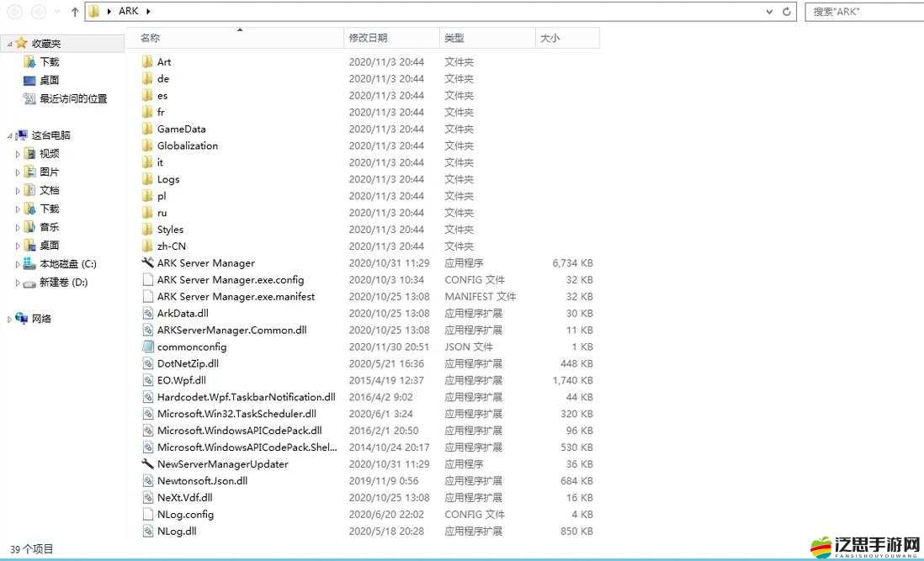Open the address bar history dropdown
This screenshot has width=924, height=561.
(x=769, y=11)
